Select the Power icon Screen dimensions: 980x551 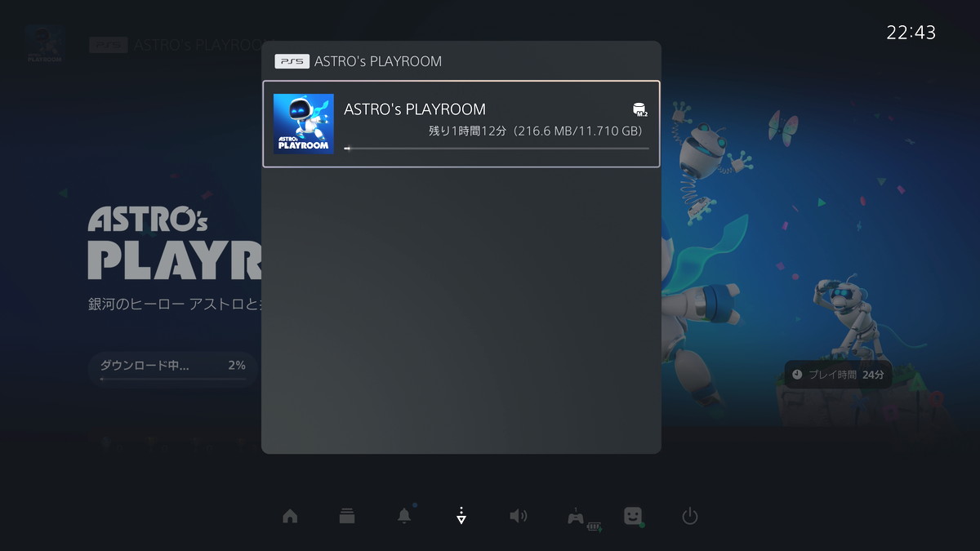(690, 516)
